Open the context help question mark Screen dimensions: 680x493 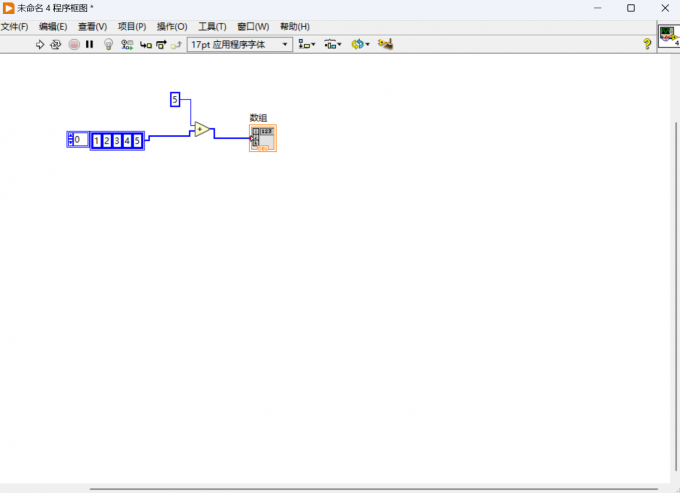point(647,44)
